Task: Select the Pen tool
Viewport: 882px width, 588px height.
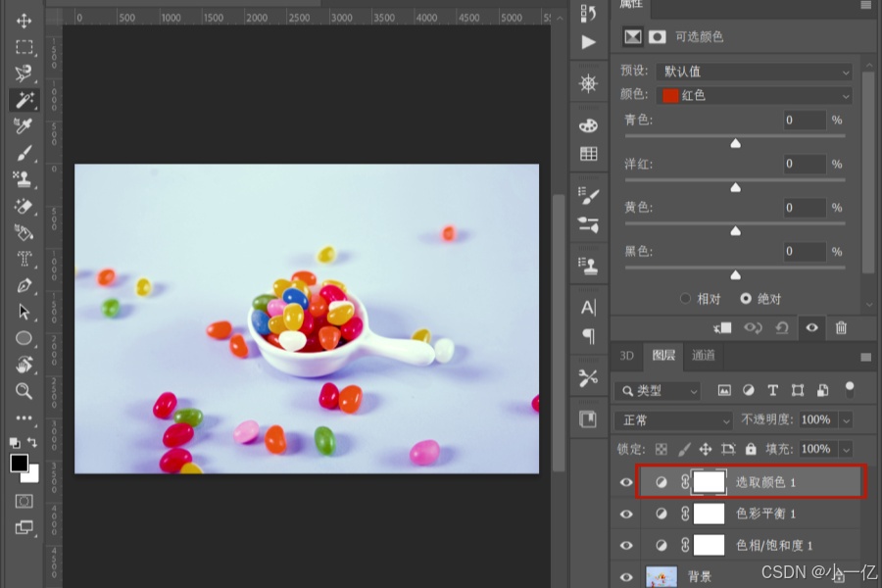Action: click(24, 285)
